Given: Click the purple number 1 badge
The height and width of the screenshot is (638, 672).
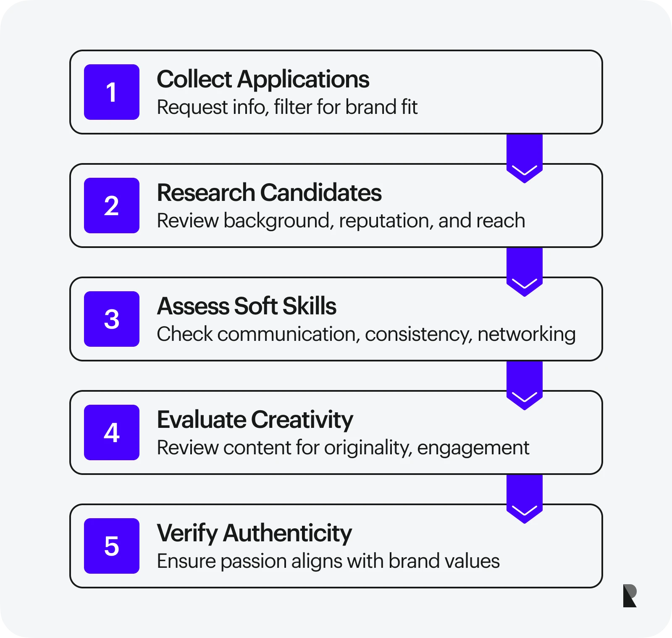Looking at the screenshot, I should (111, 92).
